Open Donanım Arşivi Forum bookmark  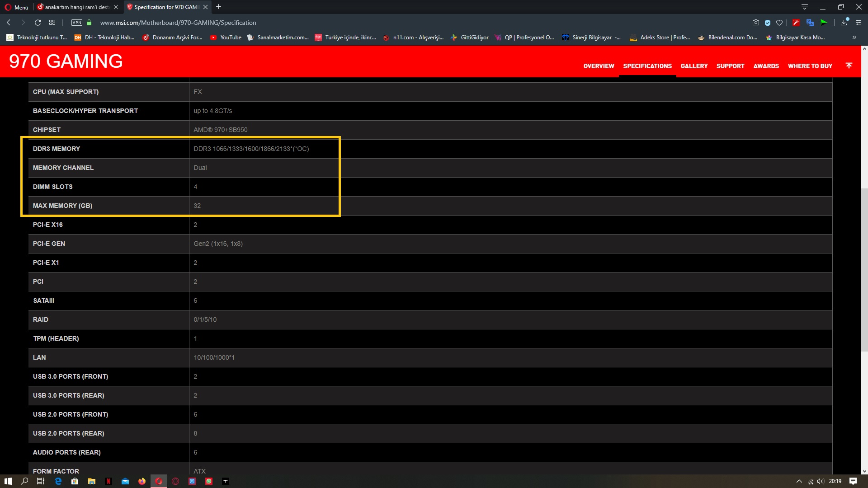coord(173,38)
